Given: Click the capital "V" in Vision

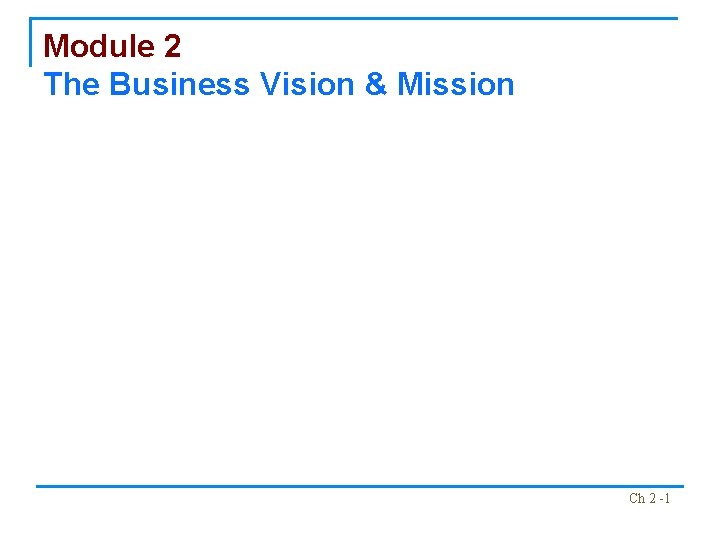Looking at the screenshot, I should 269,84.
